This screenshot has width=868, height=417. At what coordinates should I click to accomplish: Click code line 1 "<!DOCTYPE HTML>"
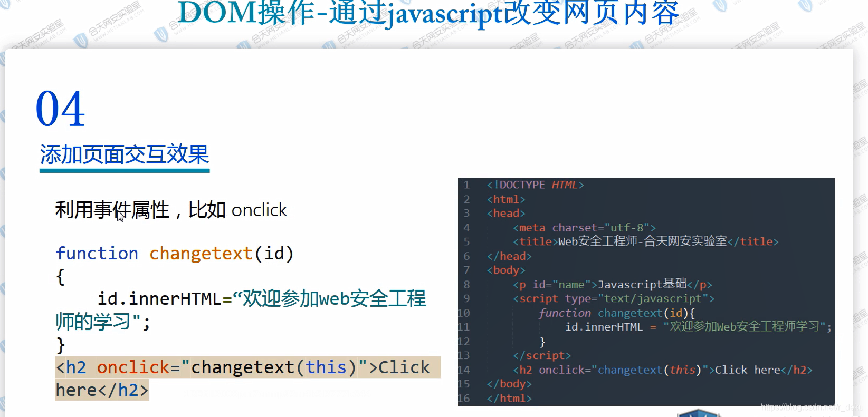[x=535, y=185]
